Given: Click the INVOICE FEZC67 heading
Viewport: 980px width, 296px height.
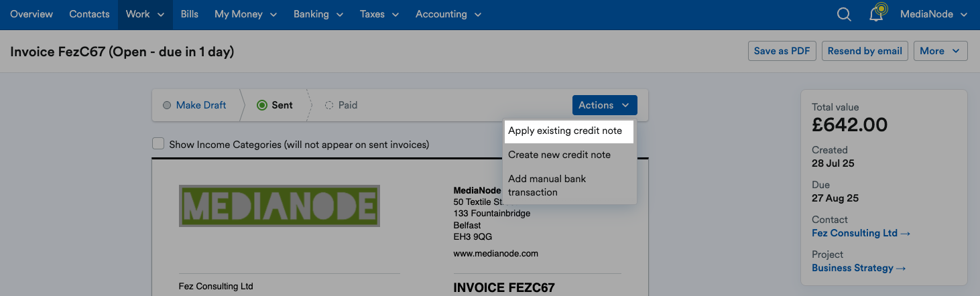Looking at the screenshot, I should click(504, 288).
